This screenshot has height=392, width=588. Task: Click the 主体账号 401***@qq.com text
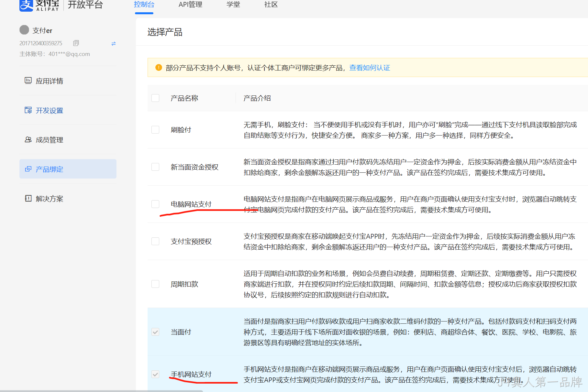click(55, 54)
